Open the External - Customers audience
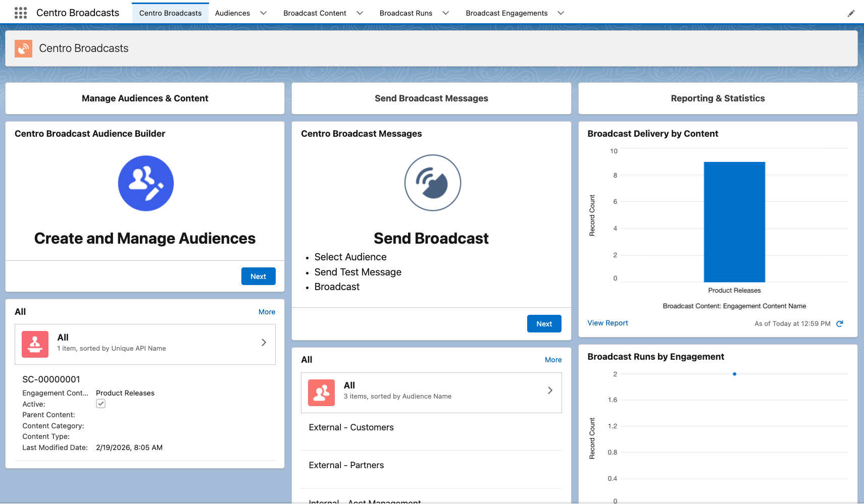This screenshot has width=864, height=504. click(x=351, y=427)
